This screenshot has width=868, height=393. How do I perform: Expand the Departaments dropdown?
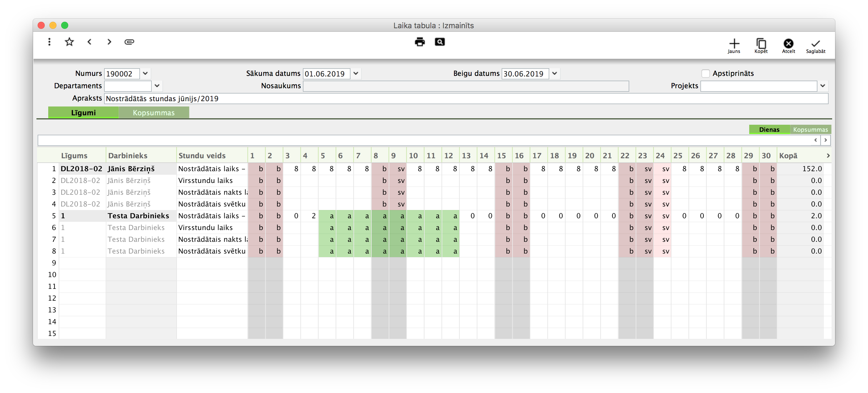(x=157, y=86)
